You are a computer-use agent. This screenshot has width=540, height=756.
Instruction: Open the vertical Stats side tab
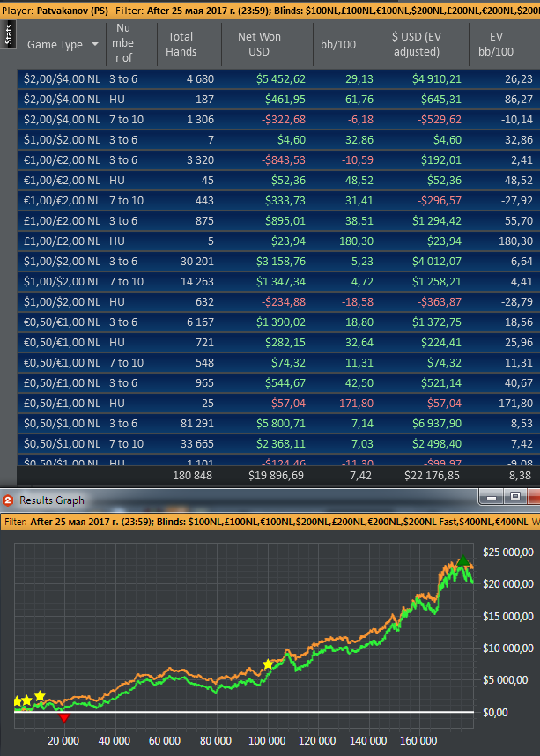[8, 34]
